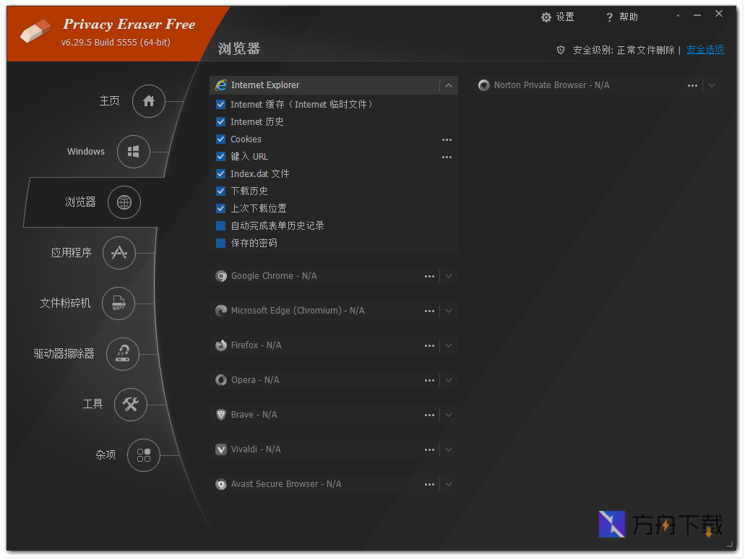This screenshot has height=560, width=745.
Task: Collapse the Internet Explorer section
Action: pyautogui.click(x=449, y=85)
